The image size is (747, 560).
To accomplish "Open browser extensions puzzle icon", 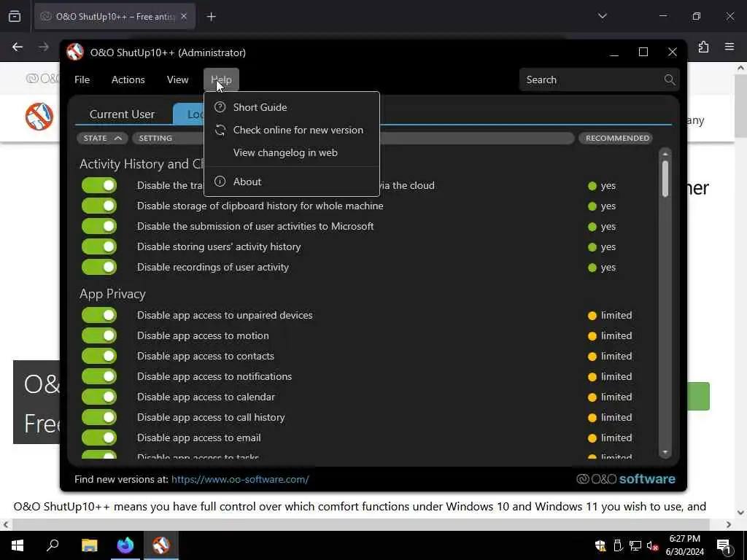I will pyautogui.click(x=704, y=47).
